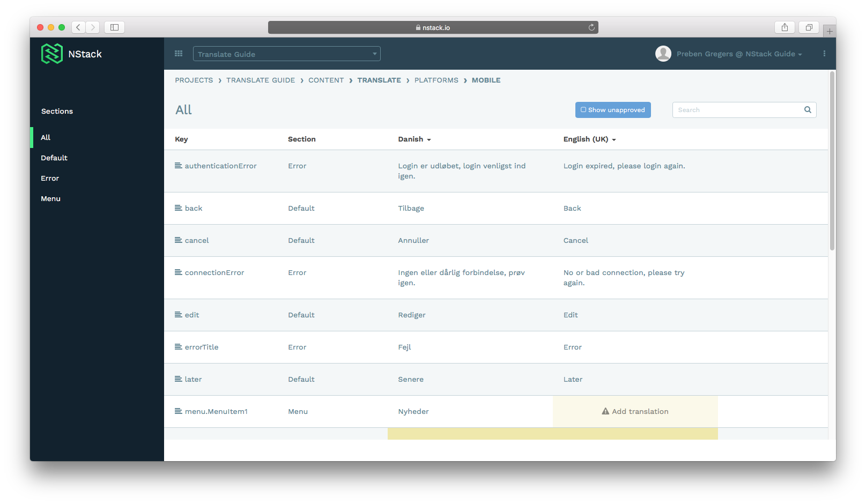
Task: Click the list icon beside errorTitle
Action: 178,347
